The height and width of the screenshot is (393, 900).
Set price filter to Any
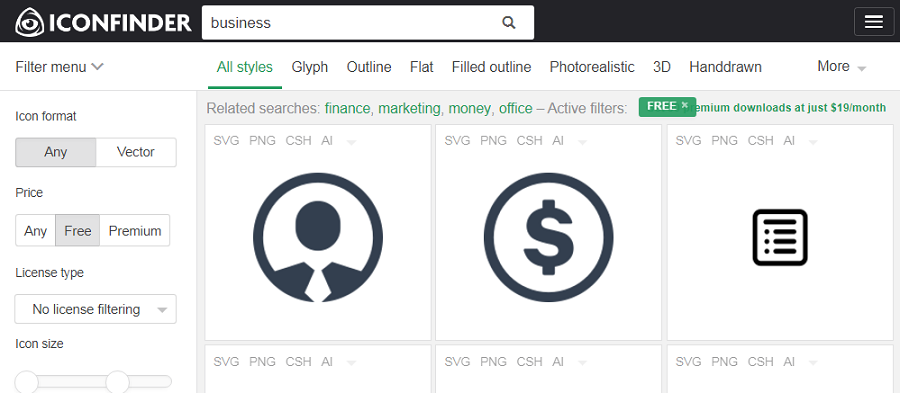coord(36,231)
